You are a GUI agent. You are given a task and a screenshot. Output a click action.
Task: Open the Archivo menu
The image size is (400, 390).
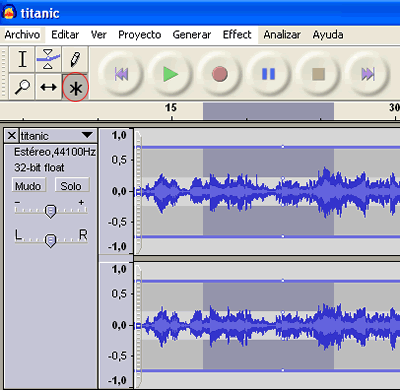[22, 34]
